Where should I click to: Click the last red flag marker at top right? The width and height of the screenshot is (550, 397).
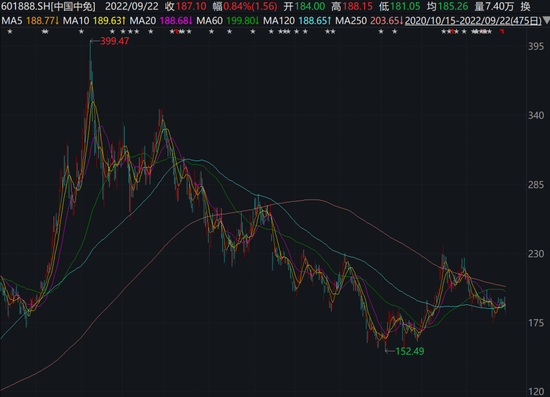(x=502, y=32)
